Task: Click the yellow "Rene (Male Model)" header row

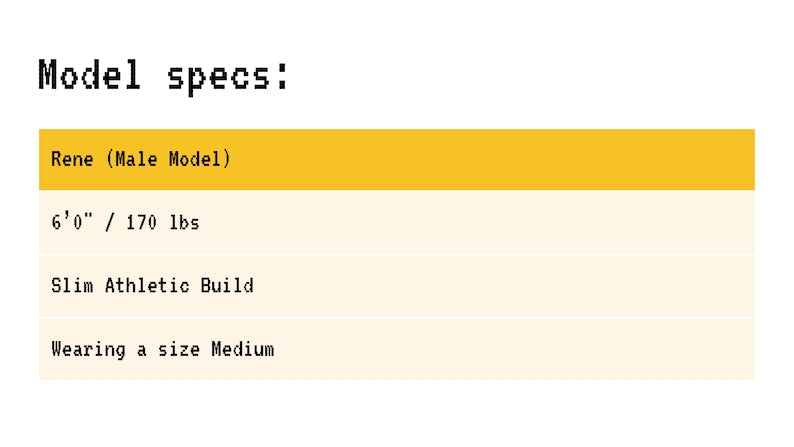Action: point(396,159)
